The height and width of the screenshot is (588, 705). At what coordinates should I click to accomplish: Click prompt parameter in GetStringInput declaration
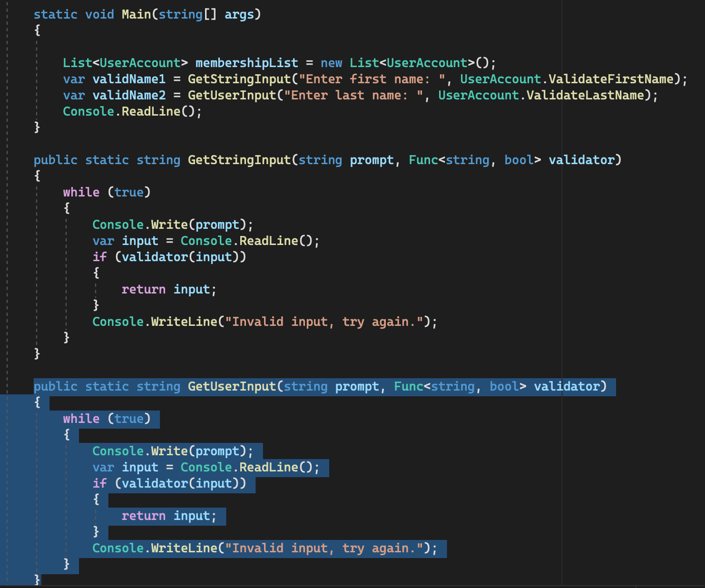372,160
